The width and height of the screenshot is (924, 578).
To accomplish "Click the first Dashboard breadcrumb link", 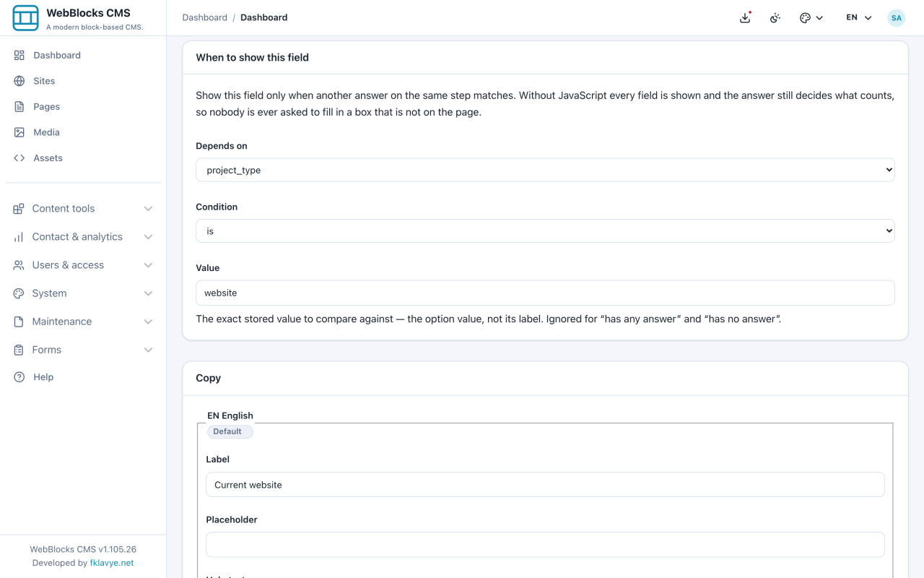I will pos(205,17).
